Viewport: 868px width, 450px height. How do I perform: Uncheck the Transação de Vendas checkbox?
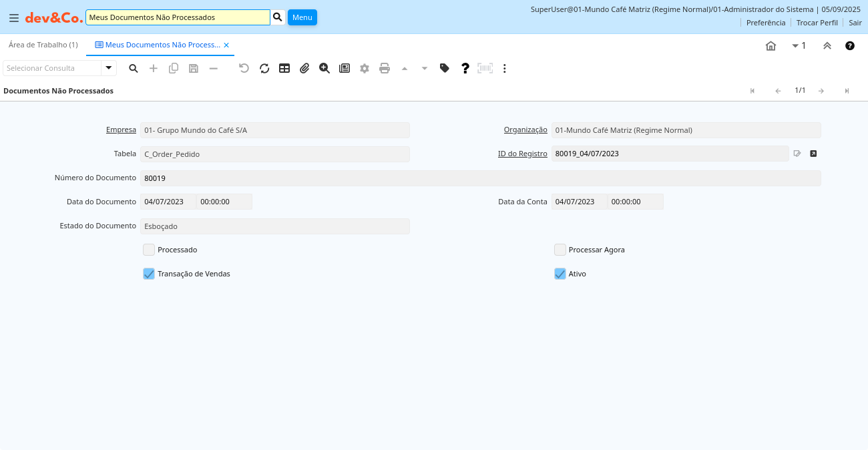click(149, 274)
